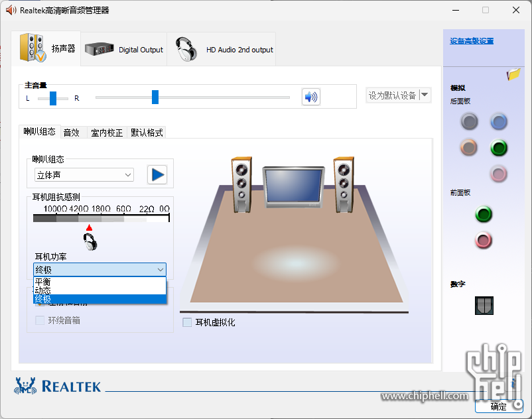This screenshot has height=419, width=532.
Task: Open the 设为默认设备 dropdown arrow
Action: tap(425, 95)
